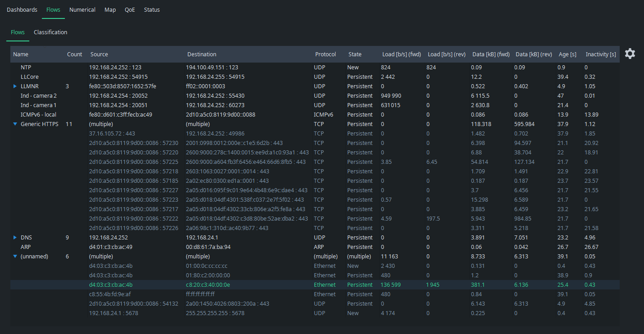Open the table settings gear icon
Screen dimensions: 644x334
coord(630,54)
